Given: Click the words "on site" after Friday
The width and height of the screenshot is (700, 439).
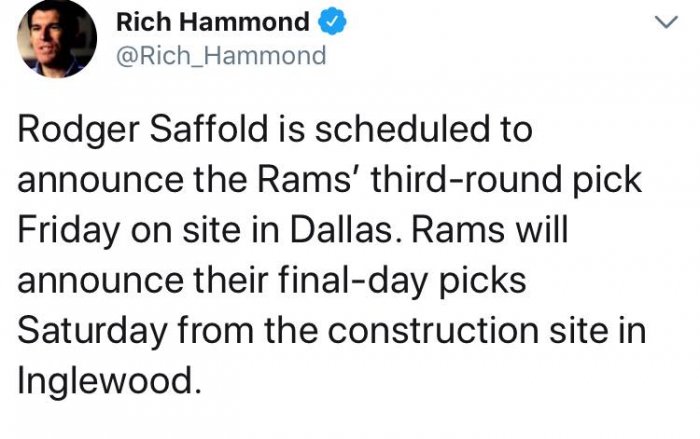Looking at the screenshot, I should (x=185, y=231).
